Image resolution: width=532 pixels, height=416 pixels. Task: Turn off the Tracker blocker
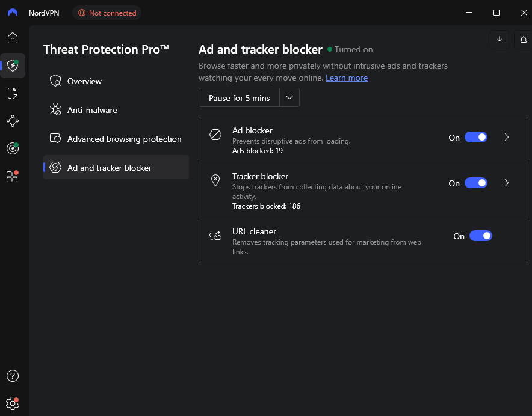(476, 183)
